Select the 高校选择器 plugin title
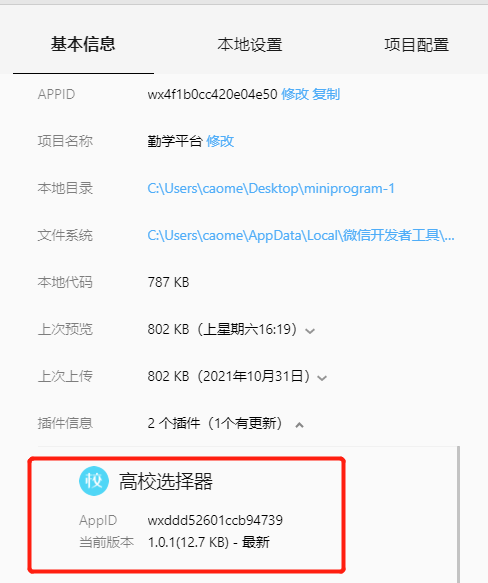Screen dimensions: 488x583 pyautogui.click(x=166, y=481)
